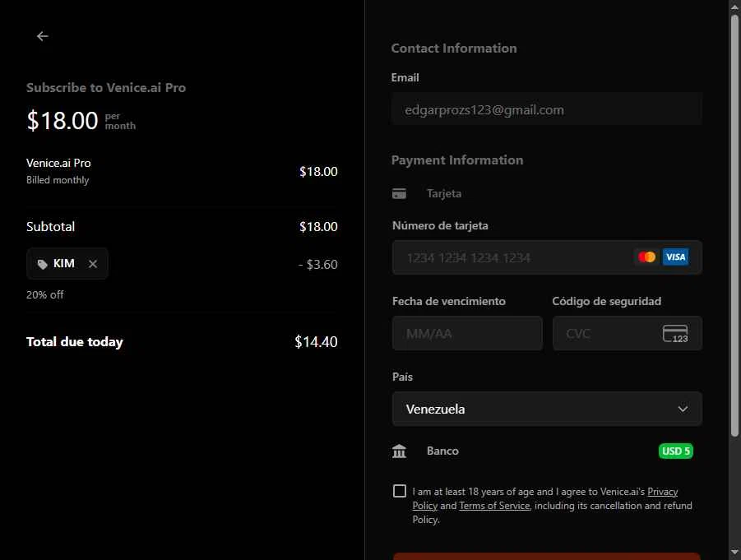Click the VISA logo in card field
Screen dimensions: 741x560
[675, 257]
